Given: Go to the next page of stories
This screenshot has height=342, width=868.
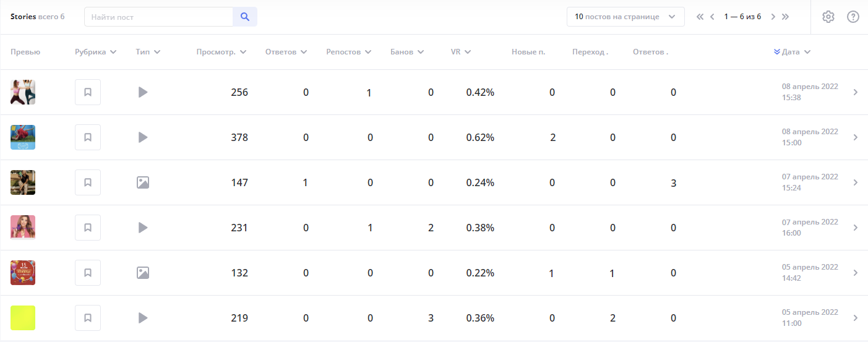Looking at the screenshot, I should click(773, 17).
